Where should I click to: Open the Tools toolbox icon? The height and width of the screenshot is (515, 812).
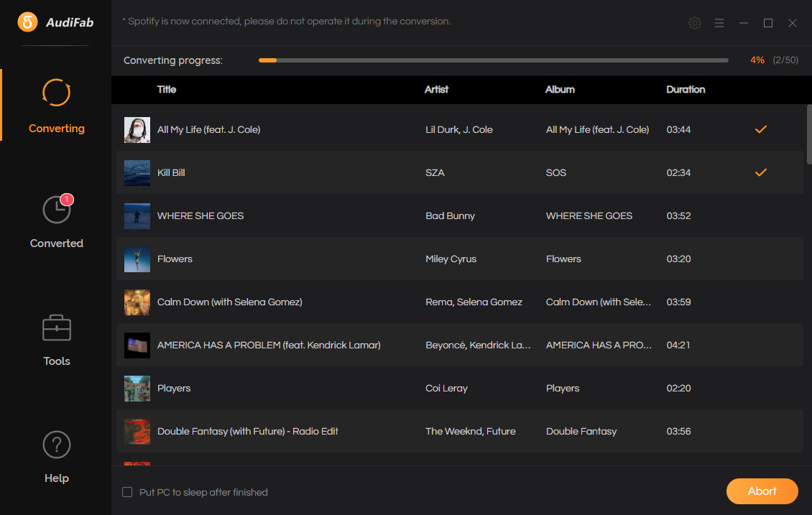pyautogui.click(x=57, y=328)
